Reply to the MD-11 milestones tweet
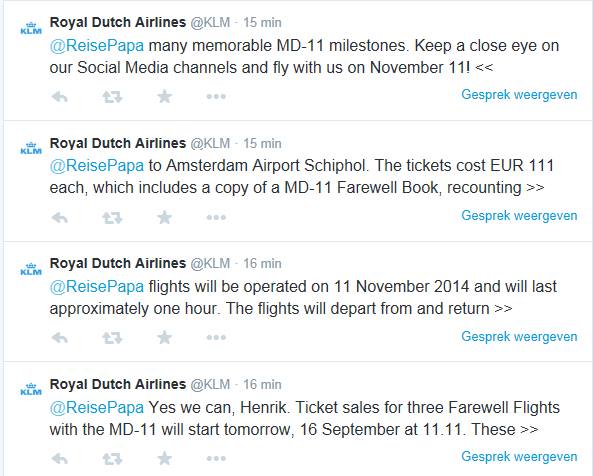Image resolution: width=593 pixels, height=476 pixels. (59, 97)
